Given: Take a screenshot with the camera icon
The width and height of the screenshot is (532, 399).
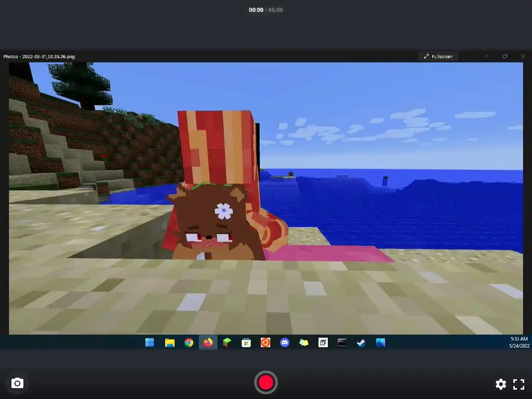Looking at the screenshot, I should tap(17, 383).
